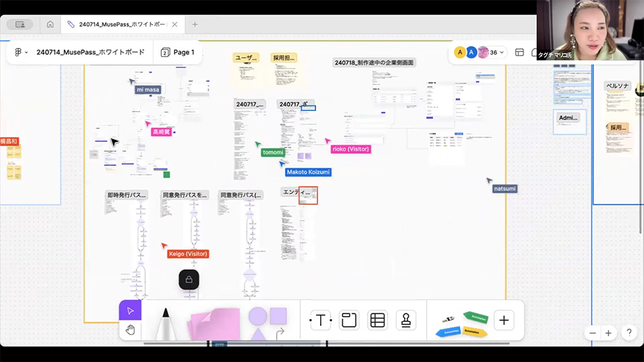644x362 pixels.
Task: Click the natsumi cursor label
Action: tap(505, 189)
